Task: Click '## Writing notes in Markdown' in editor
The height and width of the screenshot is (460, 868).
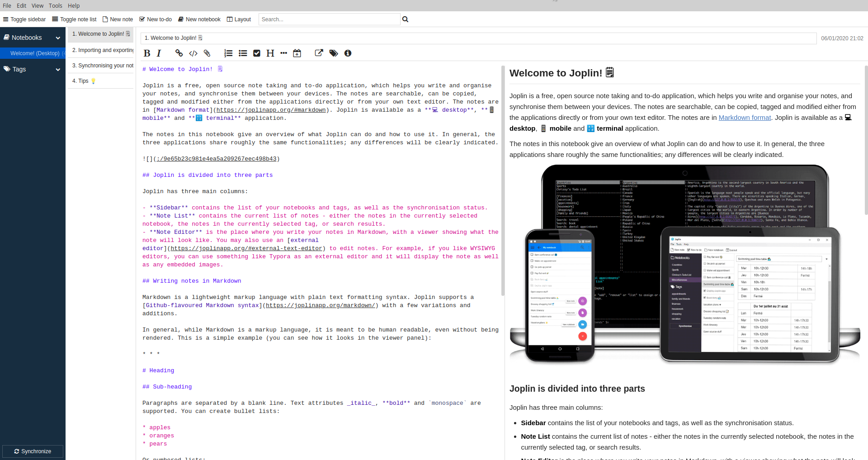Action: point(192,281)
